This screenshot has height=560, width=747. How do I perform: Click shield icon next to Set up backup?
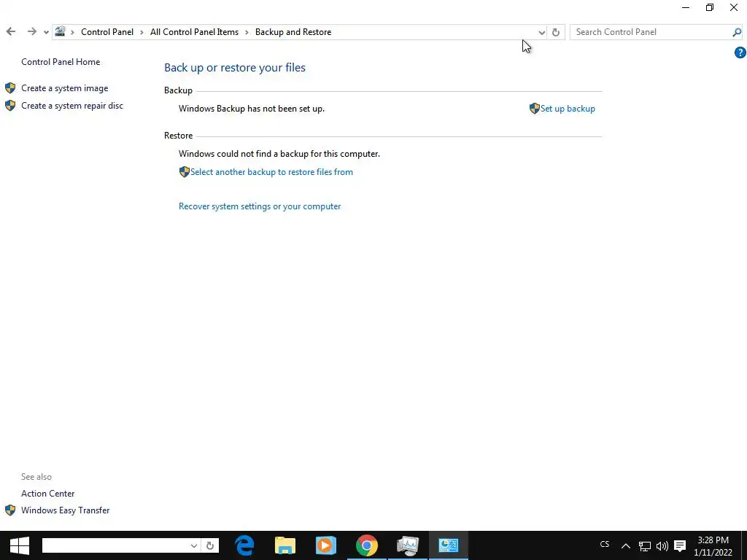(x=535, y=109)
